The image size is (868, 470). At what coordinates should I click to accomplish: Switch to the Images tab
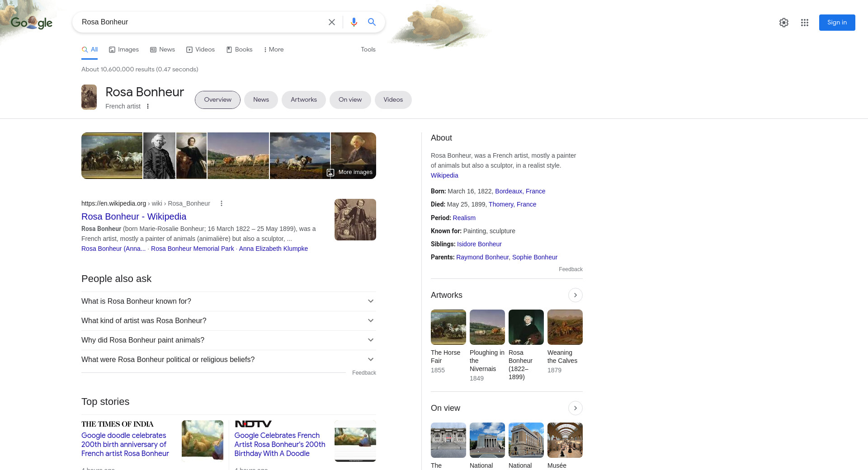point(124,50)
